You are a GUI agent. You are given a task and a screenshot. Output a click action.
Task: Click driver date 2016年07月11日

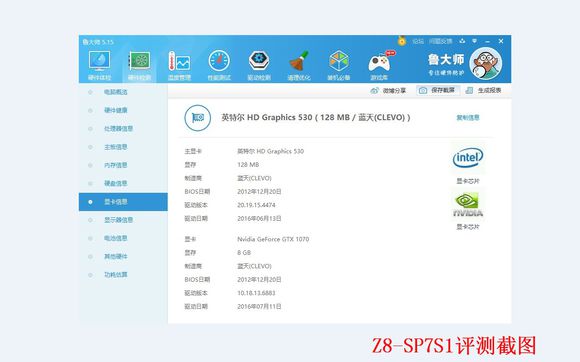click(259, 307)
